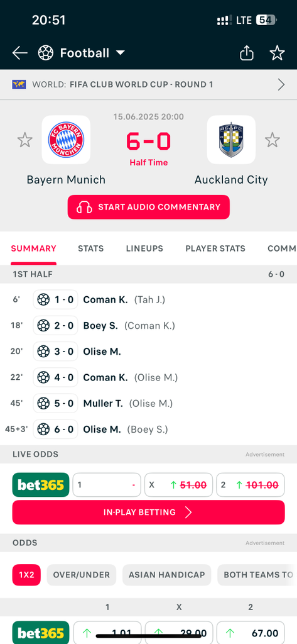The height and width of the screenshot is (644, 297).
Task: Toggle favorite star for Auckland City
Action: (x=273, y=140)
